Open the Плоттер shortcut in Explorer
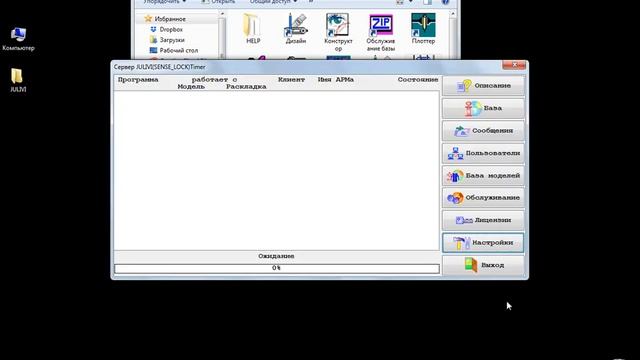Screen dimensions: 640x360 tap(423, 29)
